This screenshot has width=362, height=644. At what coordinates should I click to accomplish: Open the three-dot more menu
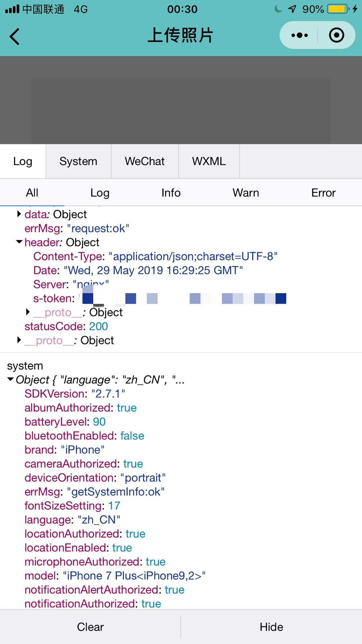point(299,35)
